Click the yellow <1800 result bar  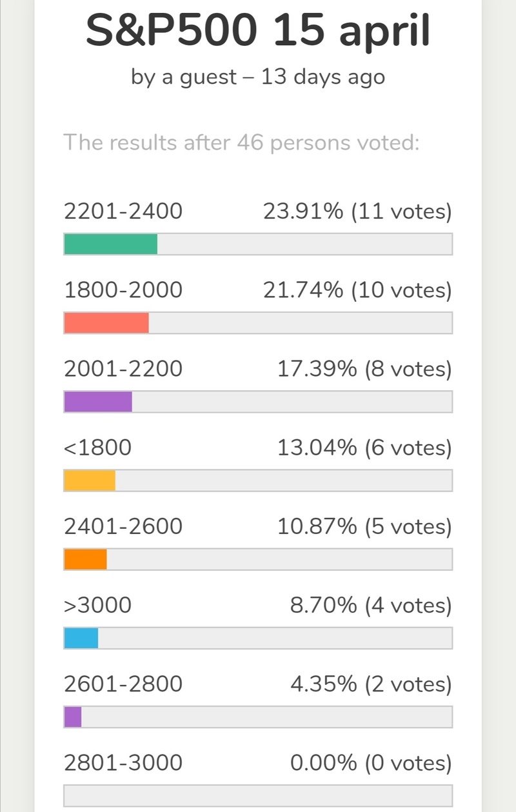(90, 480)
